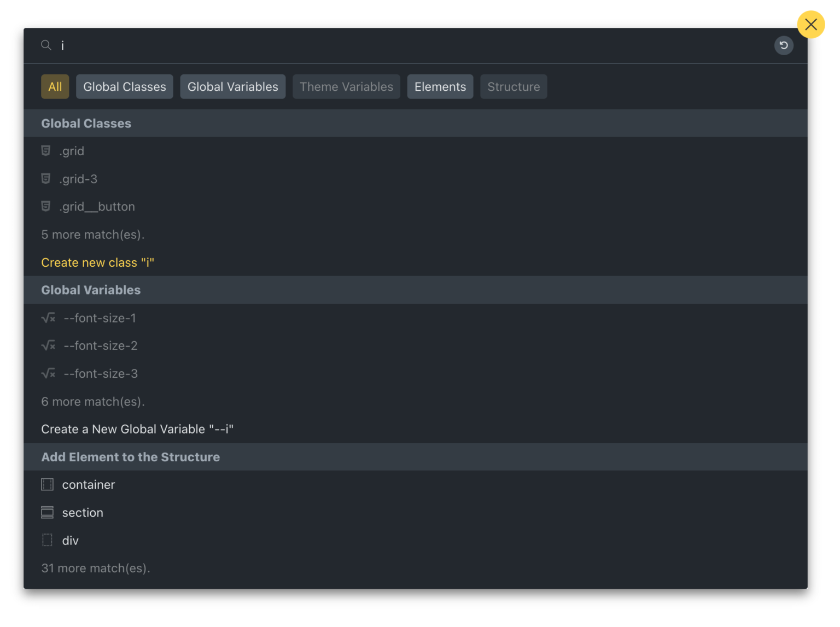
Task: Toggle the Global Variables filter
Action: [232, 87]
